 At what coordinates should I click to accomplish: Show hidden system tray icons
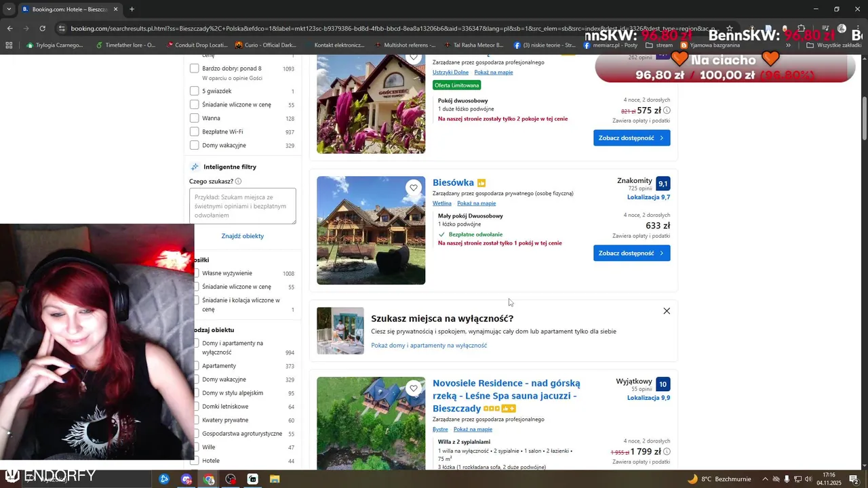pos(765,479)
